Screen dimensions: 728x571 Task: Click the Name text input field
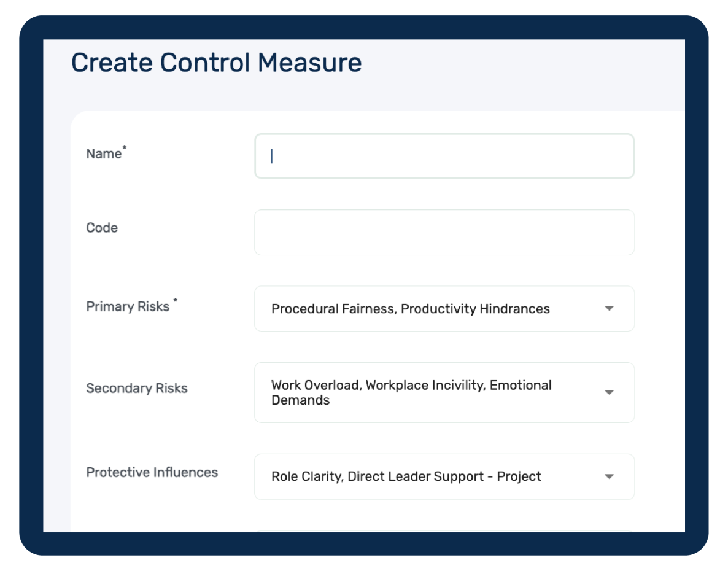[x=444, y=157]
